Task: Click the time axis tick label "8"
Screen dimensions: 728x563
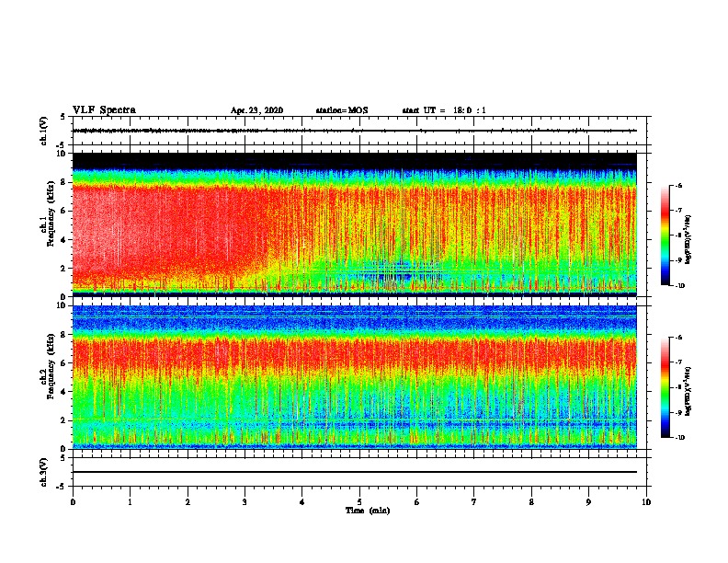Action: tap(531, 501)
